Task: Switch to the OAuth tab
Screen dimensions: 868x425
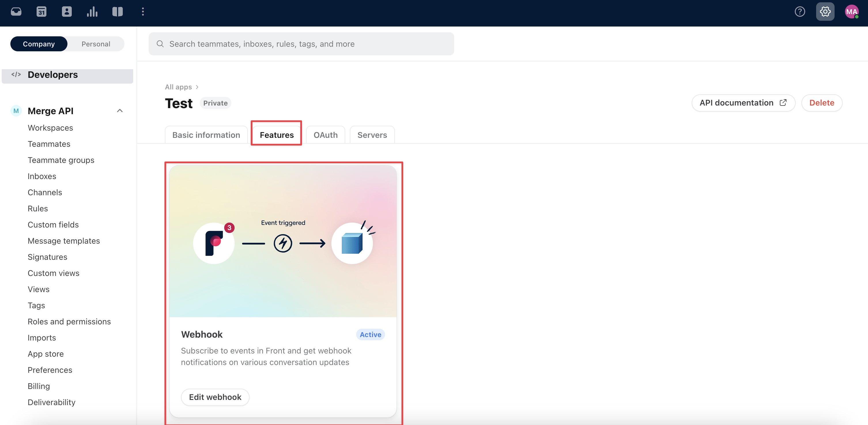Action: 325,135
